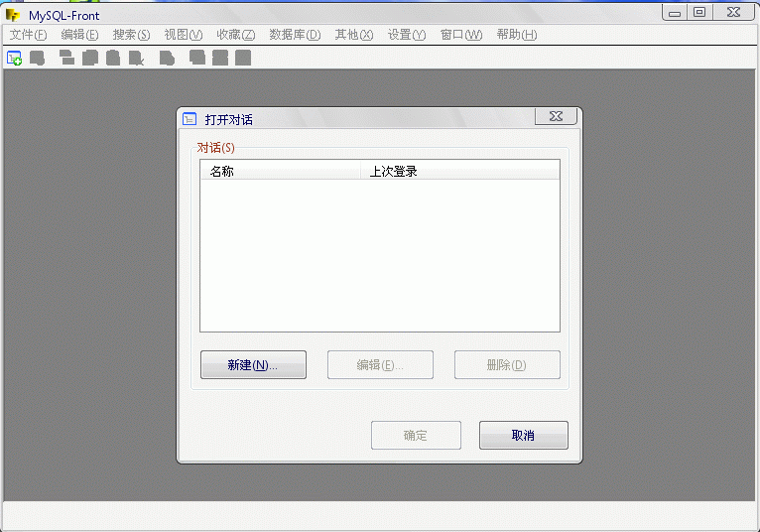Open the 视图(V) menu
This screenshot has height=532, width=760.
[184, 35]
